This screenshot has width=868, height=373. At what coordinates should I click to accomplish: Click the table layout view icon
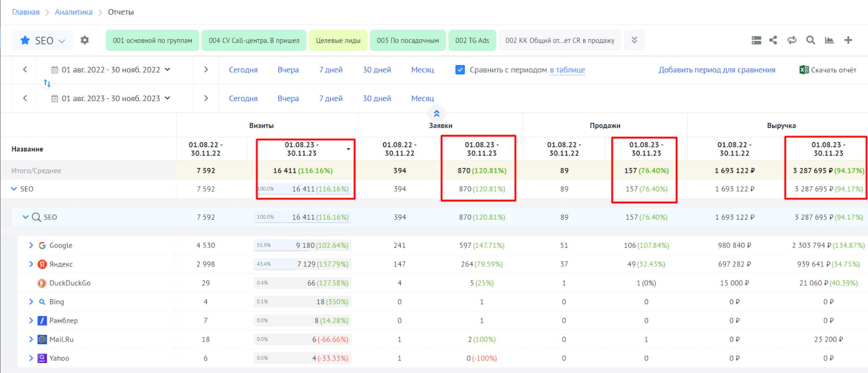[756, 40]
